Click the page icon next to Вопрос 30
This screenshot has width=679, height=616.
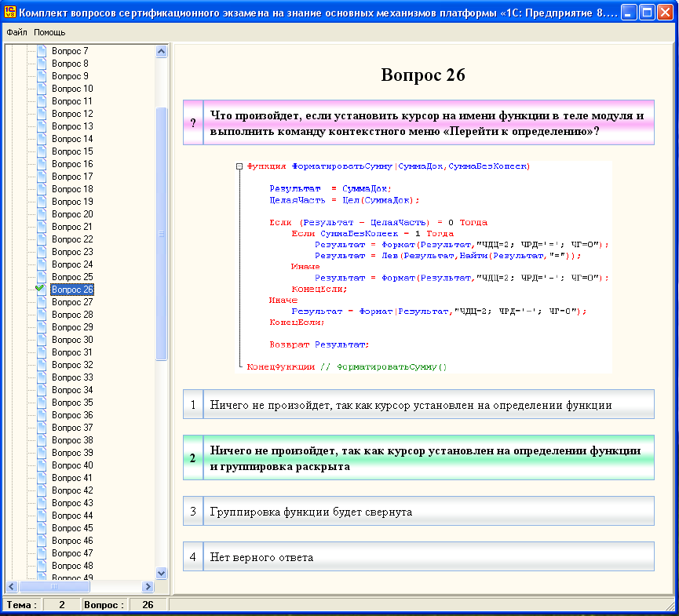(42, 340)
